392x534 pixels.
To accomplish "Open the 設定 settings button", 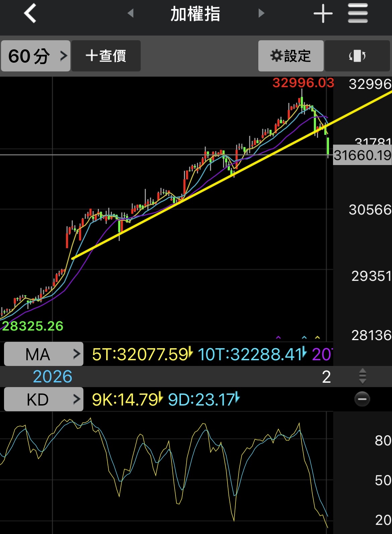I will [x=291, y=56].
